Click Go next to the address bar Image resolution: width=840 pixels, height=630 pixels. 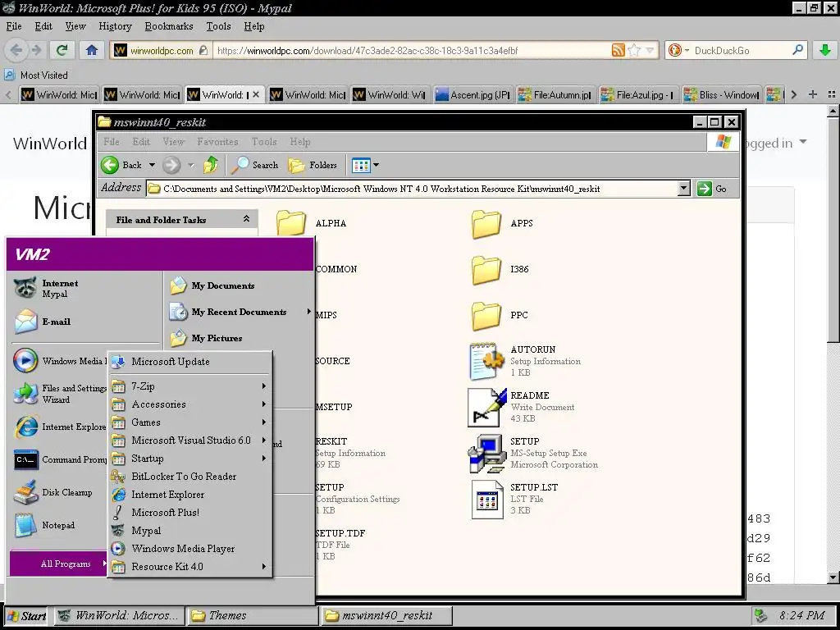click(713, 189)
